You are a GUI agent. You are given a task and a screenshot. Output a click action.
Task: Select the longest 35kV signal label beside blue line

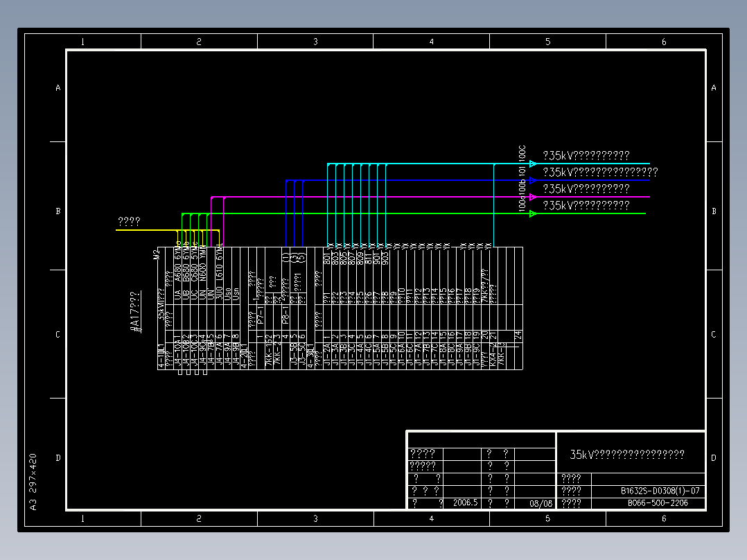(x=600, y=172)
